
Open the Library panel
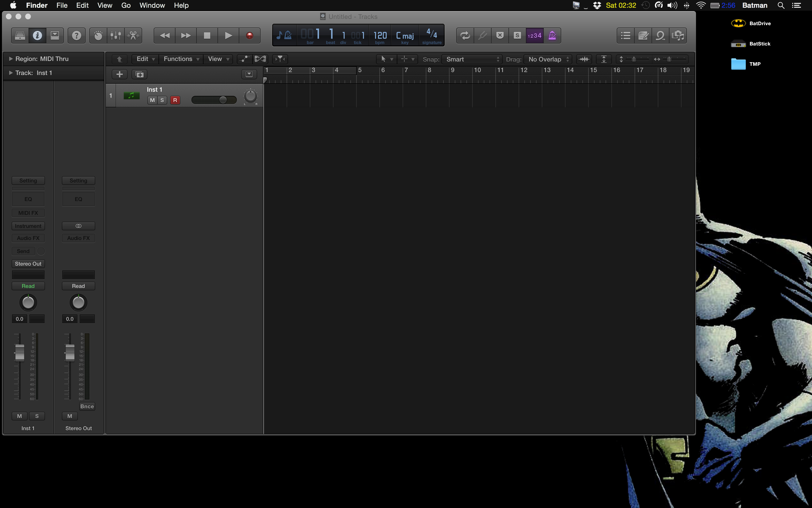pyautogui.click(x=20, y=36)
